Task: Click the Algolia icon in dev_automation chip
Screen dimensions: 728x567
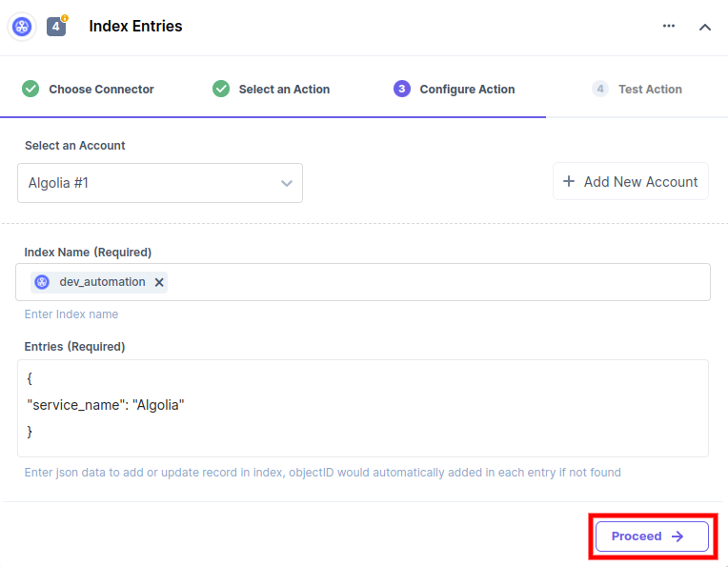Action: point(42,282)
